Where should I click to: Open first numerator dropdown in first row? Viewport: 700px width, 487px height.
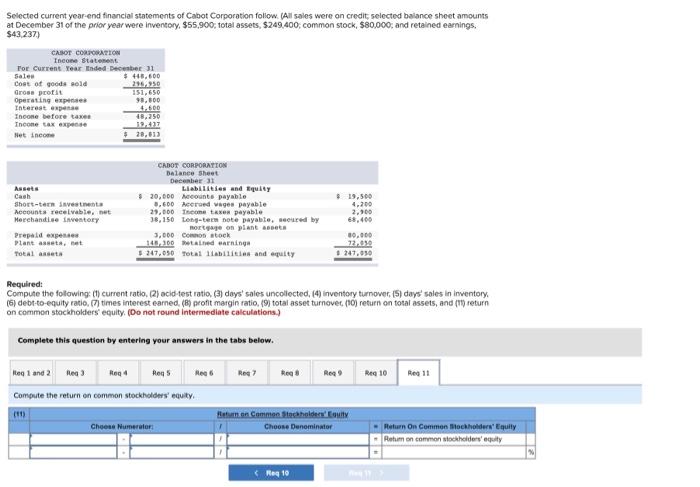tap(73, 439)
